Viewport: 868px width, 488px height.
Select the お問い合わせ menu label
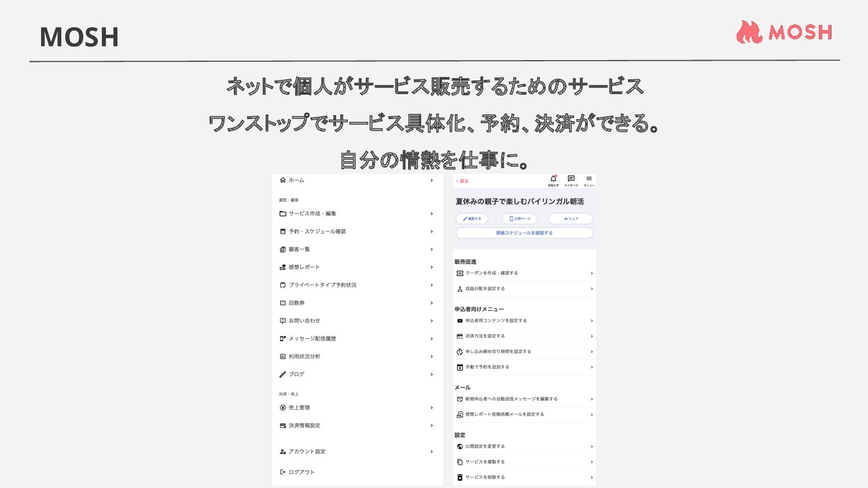coord(304,321)
